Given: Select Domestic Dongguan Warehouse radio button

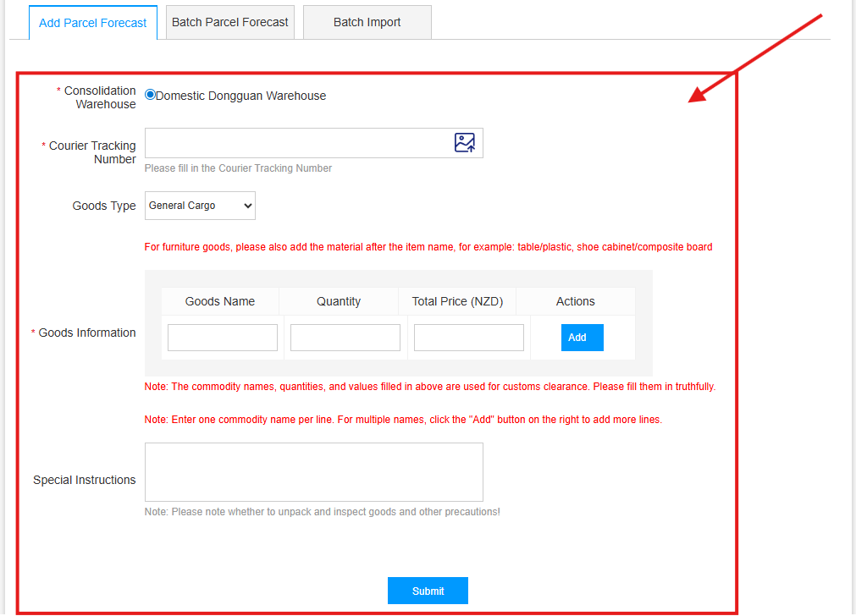Looking at the screenshot, I should pyautogui.click(x=150, y=96).
